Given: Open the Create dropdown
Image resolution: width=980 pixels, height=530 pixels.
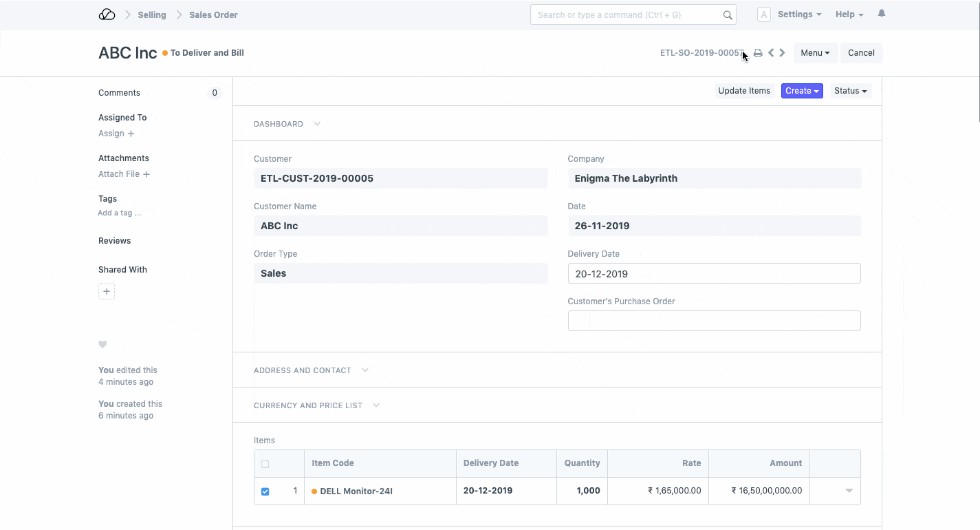Looking at the screenshot, I should 802,91.
